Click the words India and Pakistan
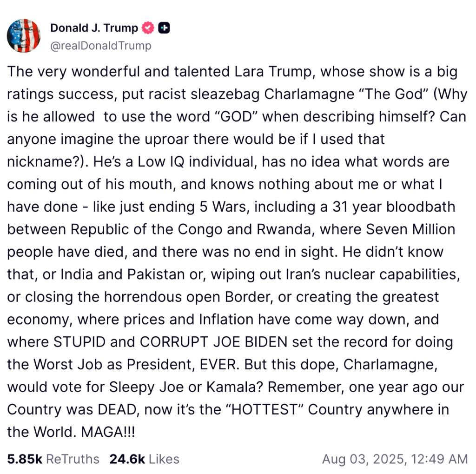This screenshot has width=476, height=474. (123, 274)
